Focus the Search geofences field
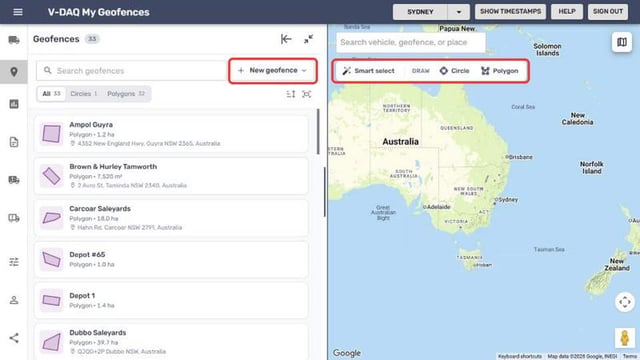This screenshot has height=360, width=640. [131, 71]
